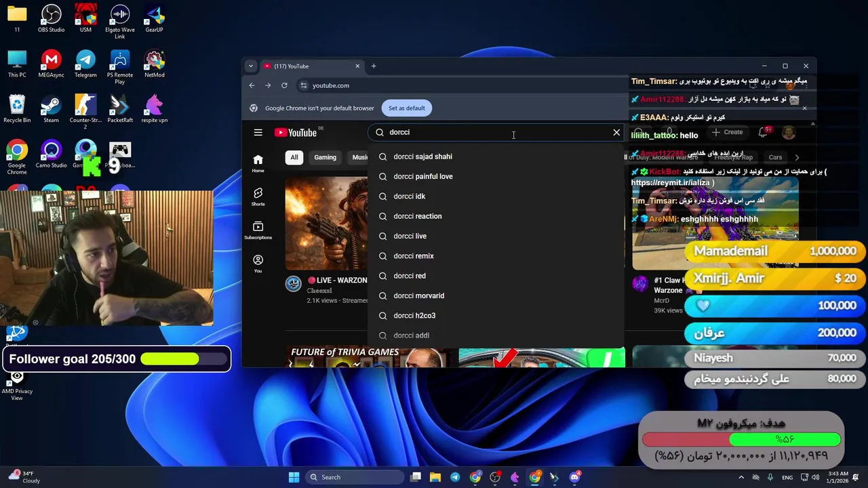Open OBS Studio desktop shortcut
868x488 pixels.
click(x=51, y=19)
